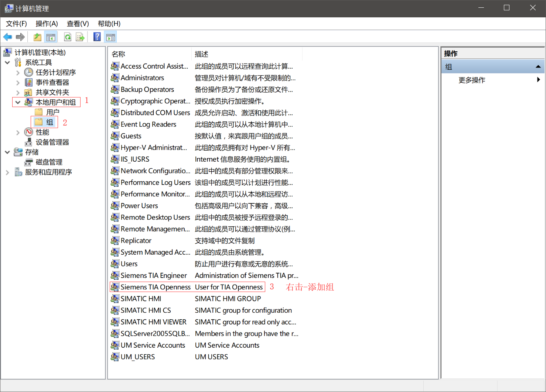Click the Forward arrow in the toolbar
This screenshot has height=392, width=546.
coord(20,37)
